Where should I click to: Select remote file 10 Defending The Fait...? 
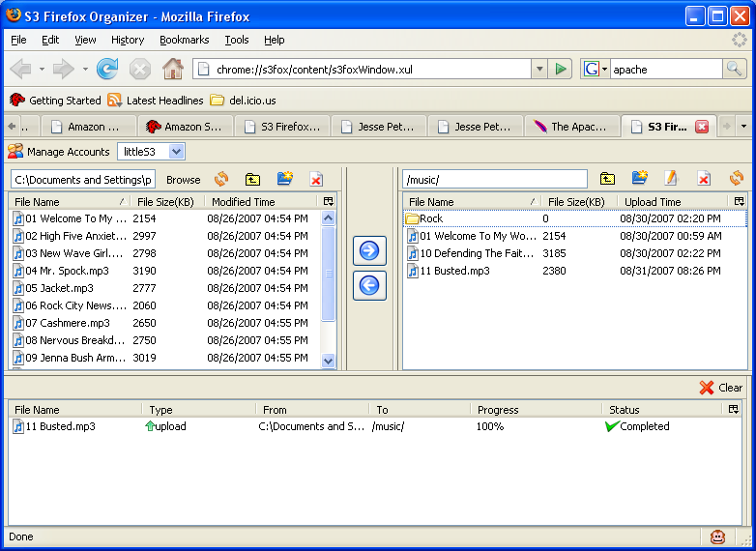point(574,253)
